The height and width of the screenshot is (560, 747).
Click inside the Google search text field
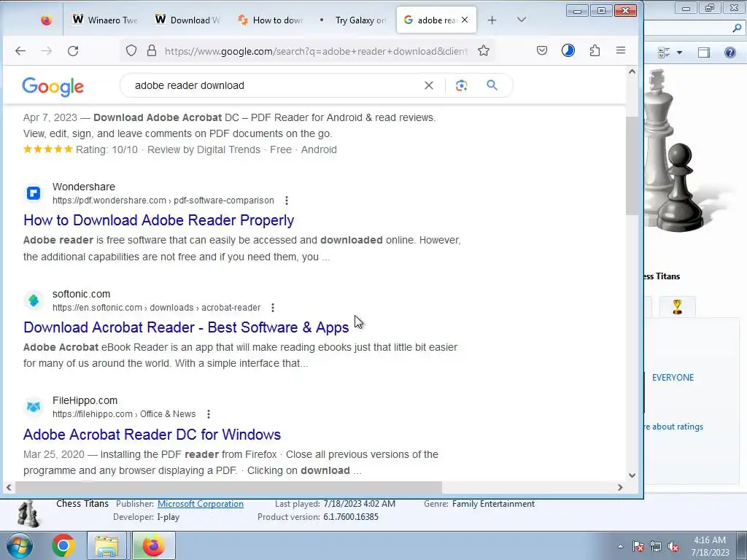[x=276, y=85]
